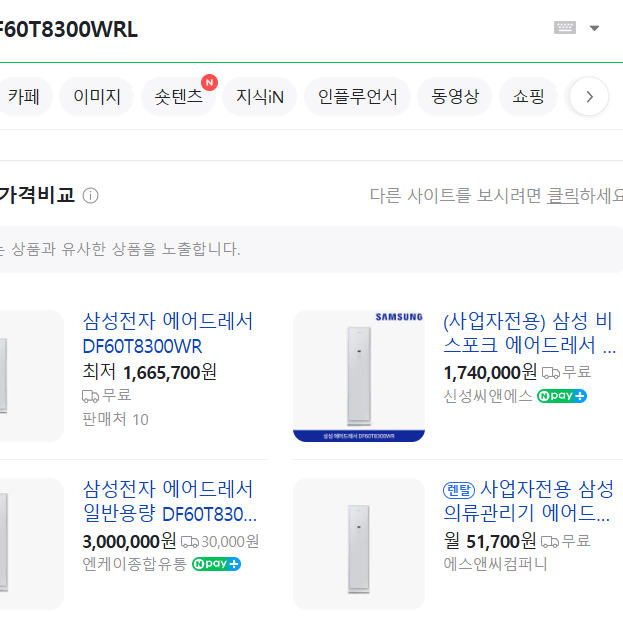Image resolution: width=623 pixels, height=623 pixels.
Task: Show more search tabs with right chevron
Action: coord(589,97)
